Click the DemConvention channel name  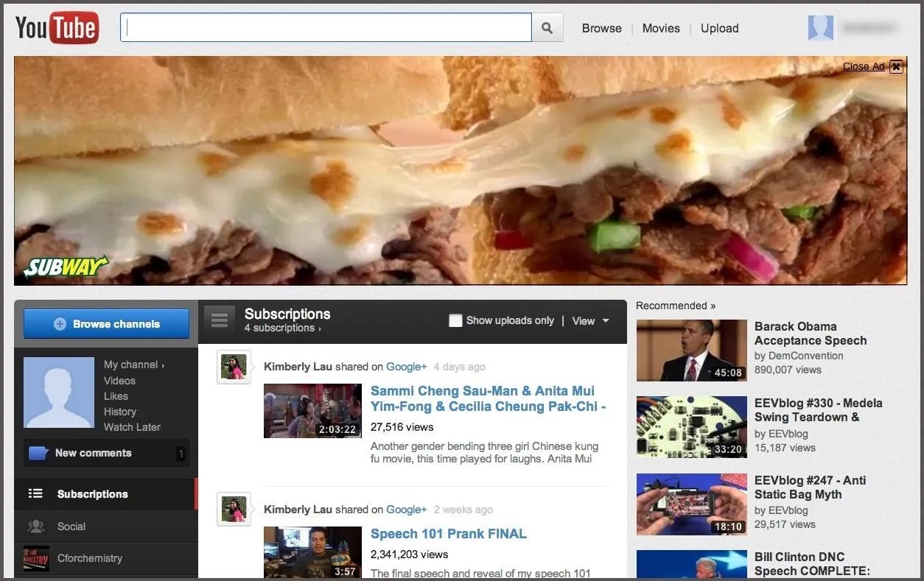point(805,356)
